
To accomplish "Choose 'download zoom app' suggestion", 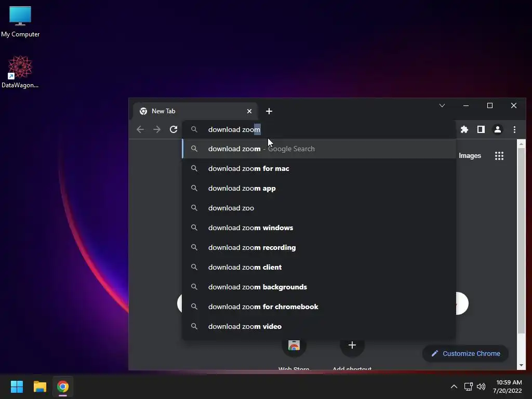I will pos(319,188).
